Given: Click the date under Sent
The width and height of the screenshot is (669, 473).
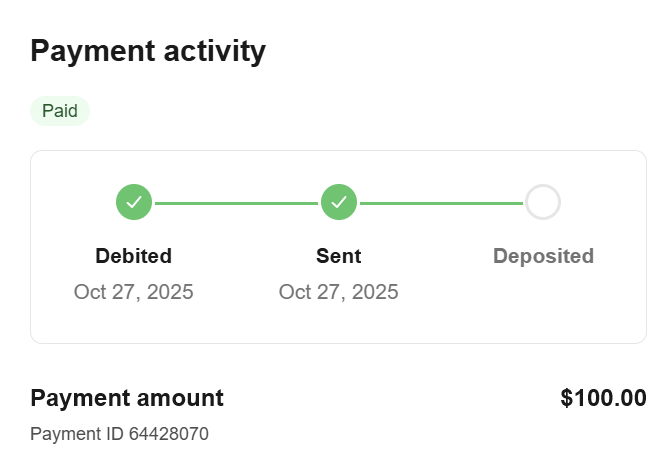Looking at the screenshot, I should (339, 292).
